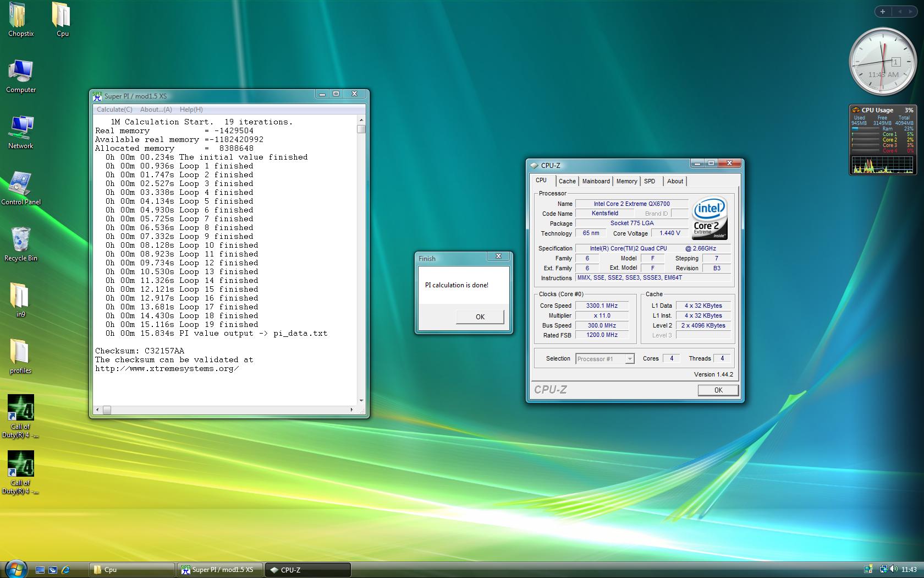Close the Finish dialog
This screenshot has height=578, width=924.
[x=498, y=257]
